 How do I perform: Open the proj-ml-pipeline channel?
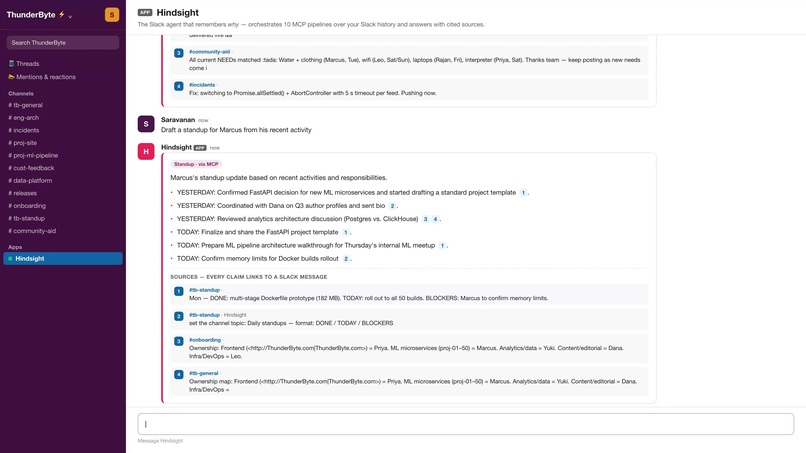(33, 155)
